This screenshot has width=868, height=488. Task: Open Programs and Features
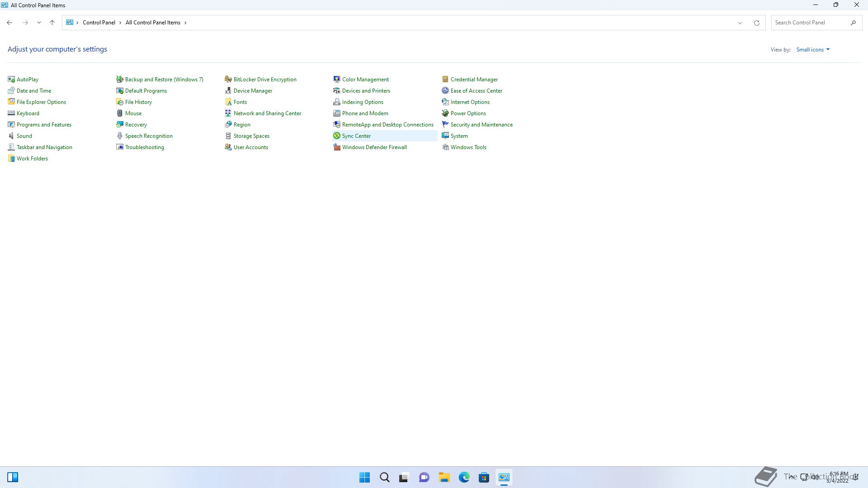click(x=44, y=124)
